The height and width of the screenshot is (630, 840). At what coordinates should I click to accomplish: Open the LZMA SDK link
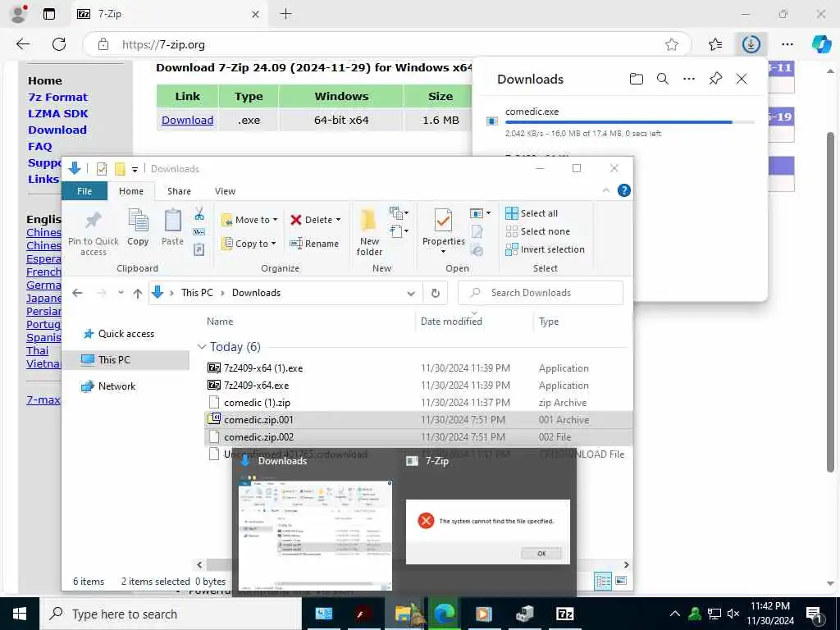58,113
